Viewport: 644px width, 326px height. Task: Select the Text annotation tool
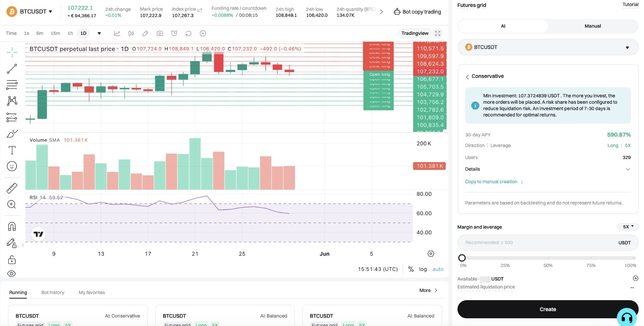12,150
